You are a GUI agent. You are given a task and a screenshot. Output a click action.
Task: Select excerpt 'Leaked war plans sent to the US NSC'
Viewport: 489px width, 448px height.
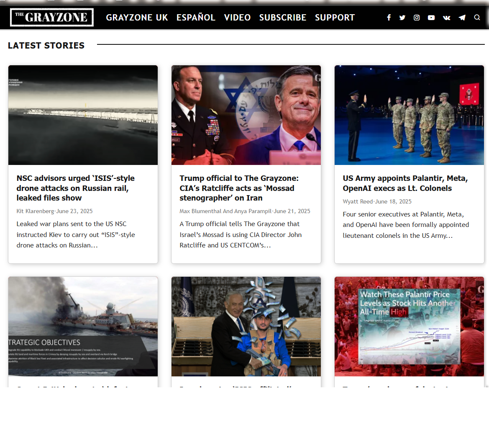[76, 234]
